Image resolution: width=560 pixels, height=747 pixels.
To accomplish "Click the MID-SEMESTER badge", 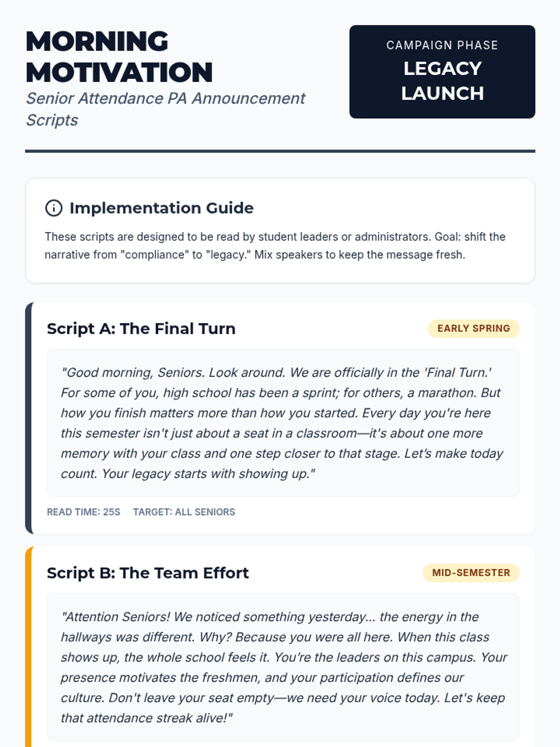I will point(471,572).
